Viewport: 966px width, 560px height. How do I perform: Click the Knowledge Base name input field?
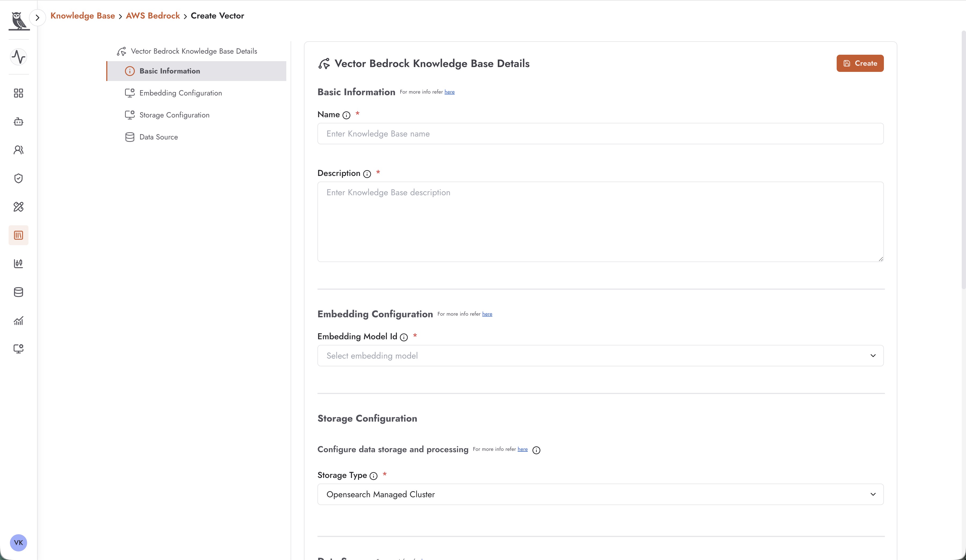click(x=600, y=134)
